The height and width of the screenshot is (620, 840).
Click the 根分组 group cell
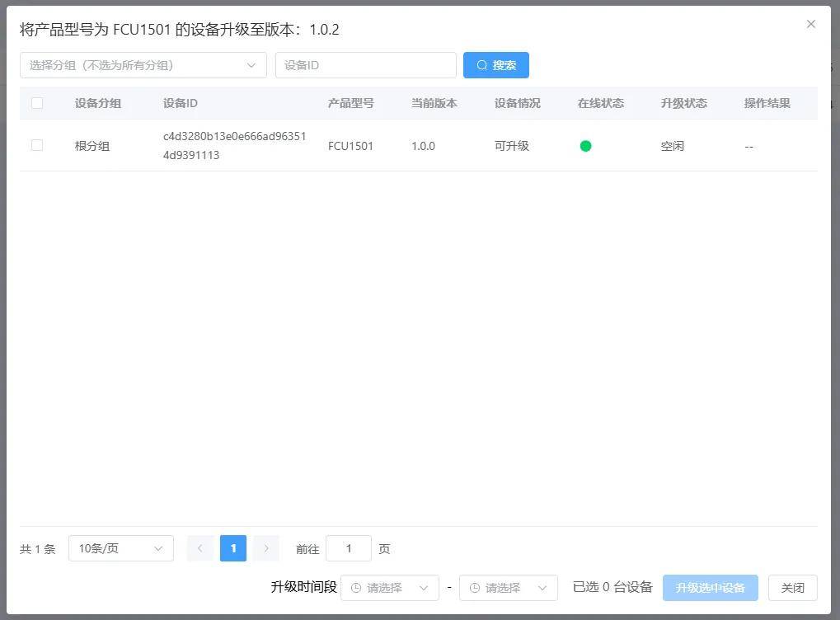click(x=92, y=146)
